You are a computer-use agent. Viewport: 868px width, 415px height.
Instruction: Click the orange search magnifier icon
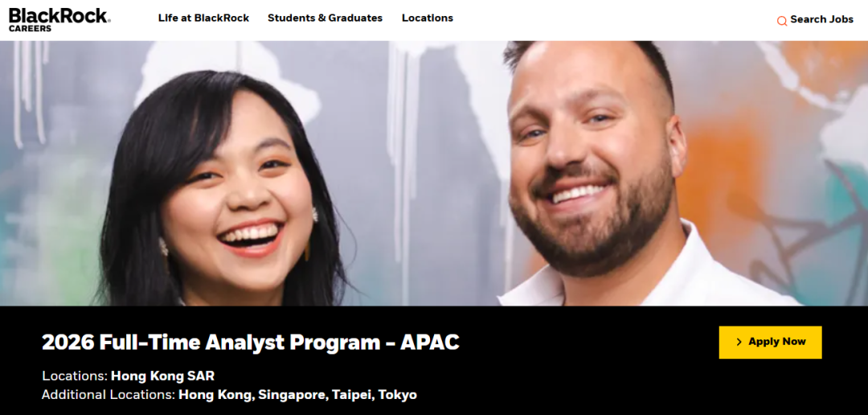point(782,20)
